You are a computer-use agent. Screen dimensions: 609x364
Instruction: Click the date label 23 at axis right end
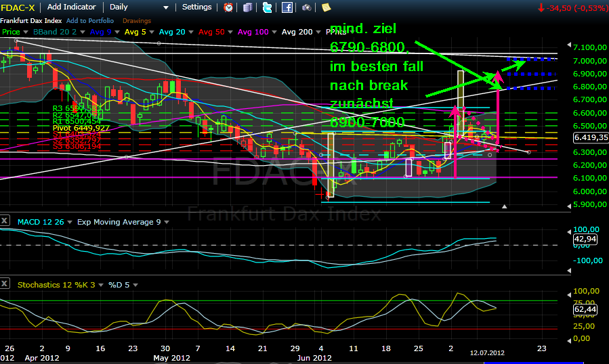point(541,348)
